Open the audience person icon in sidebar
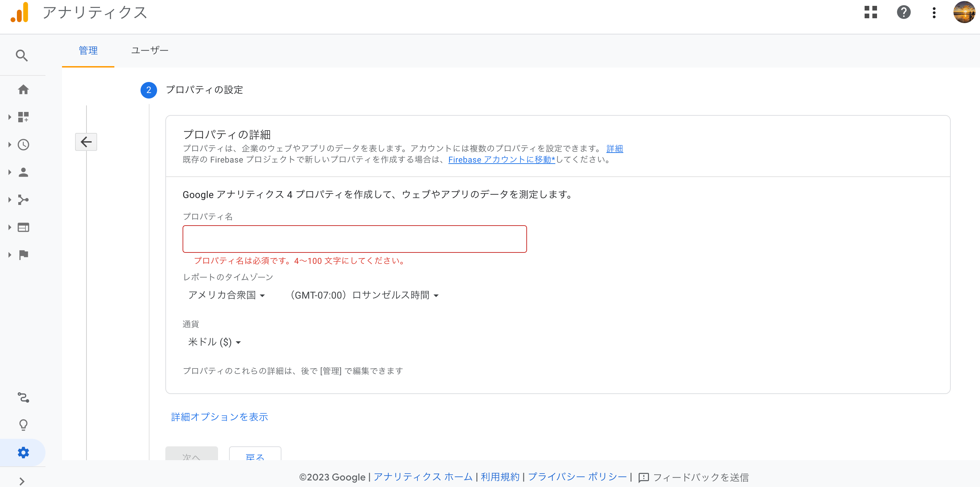 23,172
